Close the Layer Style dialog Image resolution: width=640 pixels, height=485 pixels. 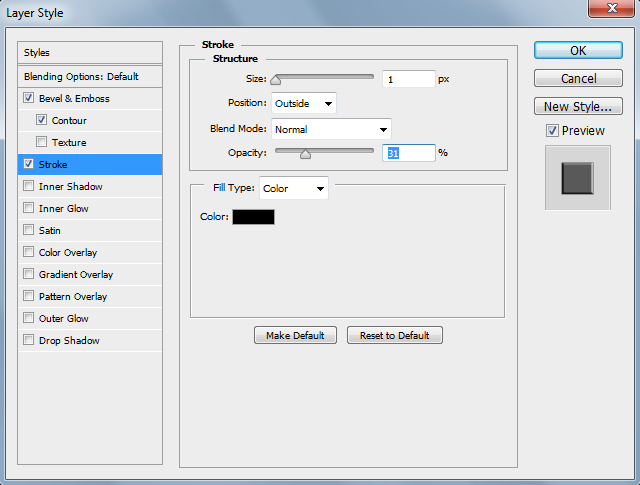click(x=611, y=8)
